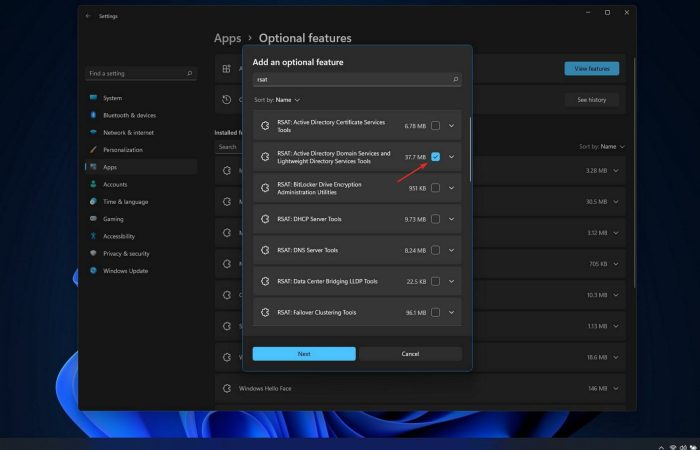Open Personalization settings
This screenshot has height=450, width=700.
click(141, 150)
